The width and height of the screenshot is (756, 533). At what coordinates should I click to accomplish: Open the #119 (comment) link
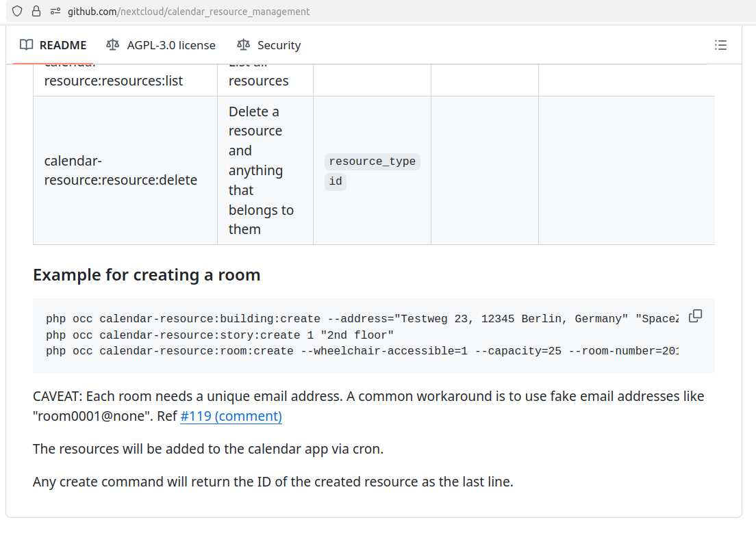click(231, 416)
